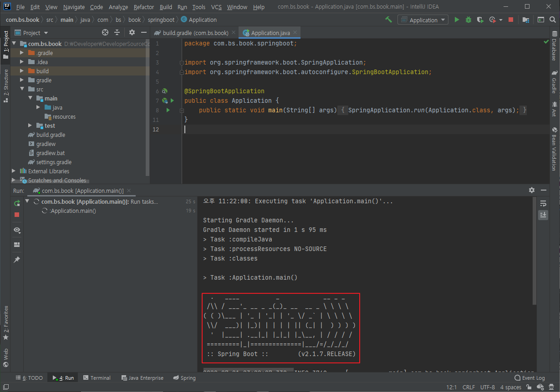Expand the test folder

(30, 126)
